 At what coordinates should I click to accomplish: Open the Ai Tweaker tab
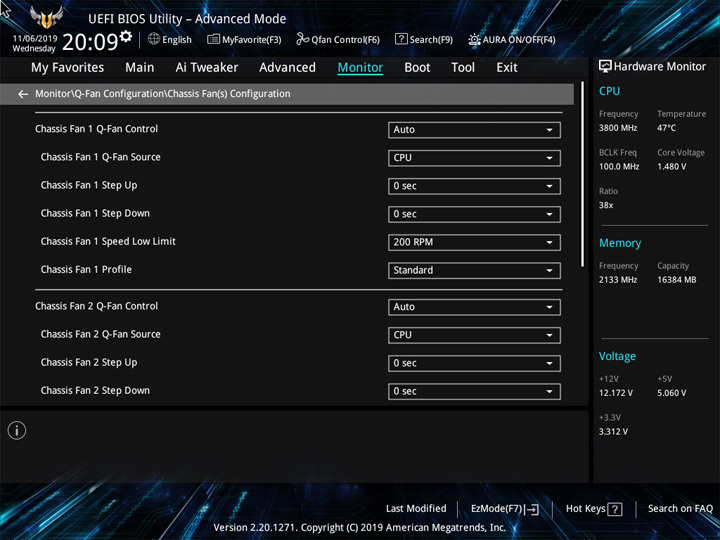(x=207, y=68)
